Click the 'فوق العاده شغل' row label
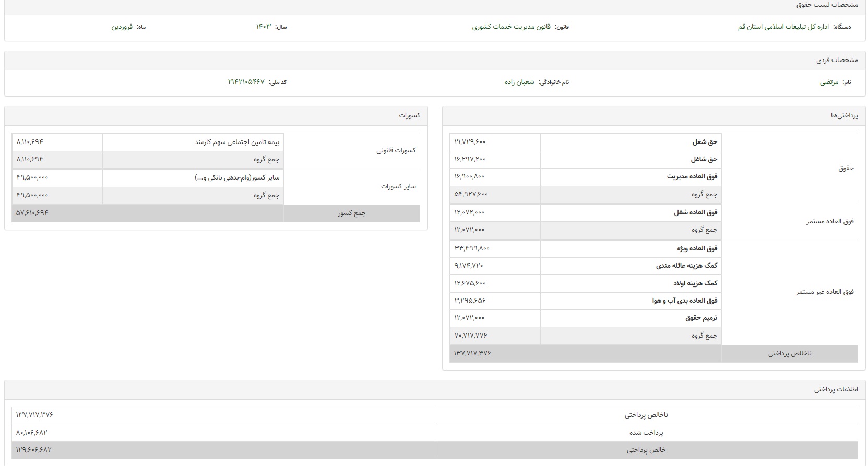Viewport: 868px width, 466px height. click(x=695, y=213)
